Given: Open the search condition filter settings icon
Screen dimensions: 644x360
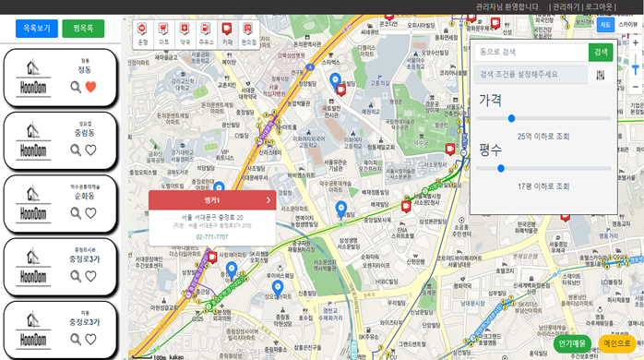Looking at the screenshot, I should (600, 75).
